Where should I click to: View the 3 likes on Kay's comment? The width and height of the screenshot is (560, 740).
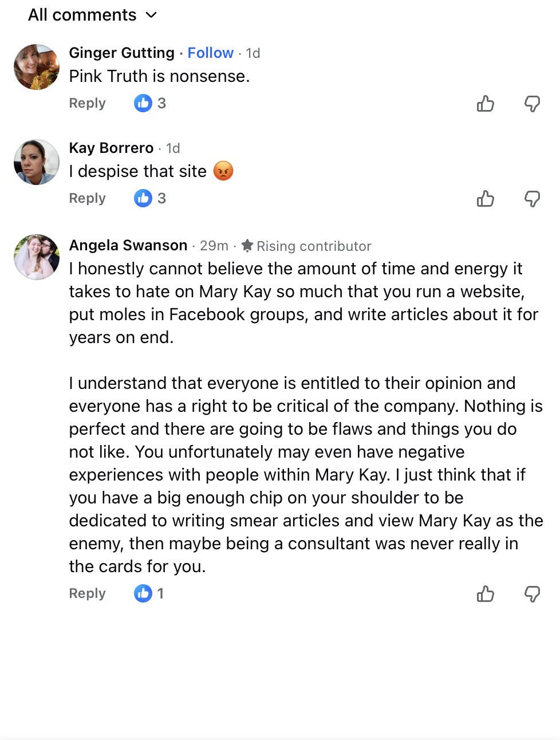[150, 198]
